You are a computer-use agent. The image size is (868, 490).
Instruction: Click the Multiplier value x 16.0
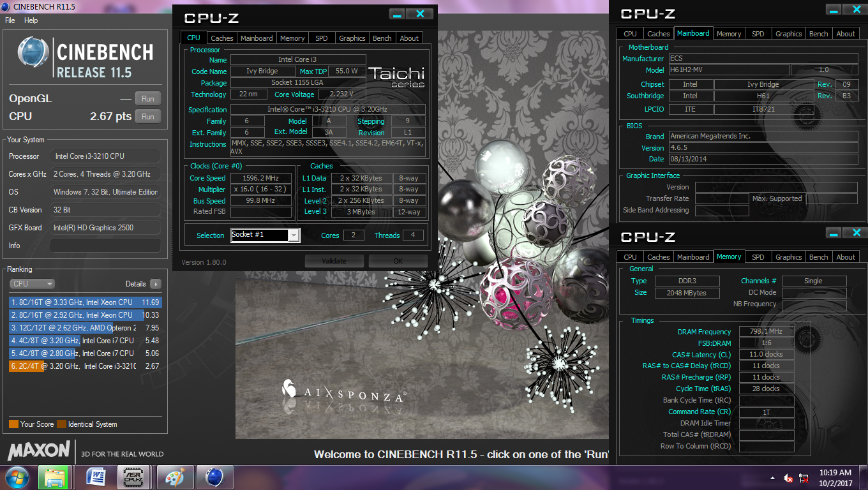[260, 189]
